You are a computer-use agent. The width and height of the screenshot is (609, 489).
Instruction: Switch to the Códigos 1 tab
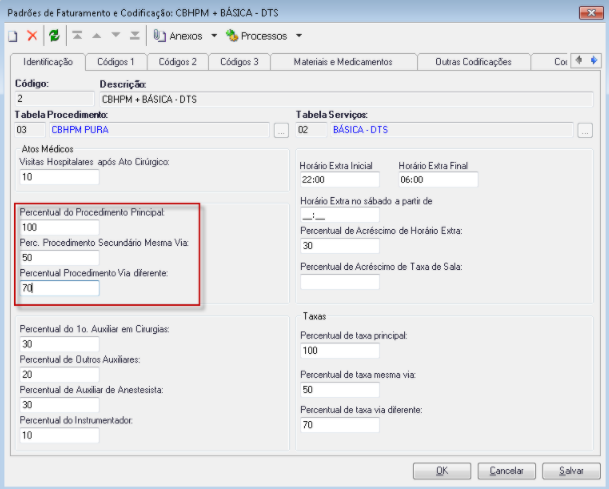coord(116,62)
